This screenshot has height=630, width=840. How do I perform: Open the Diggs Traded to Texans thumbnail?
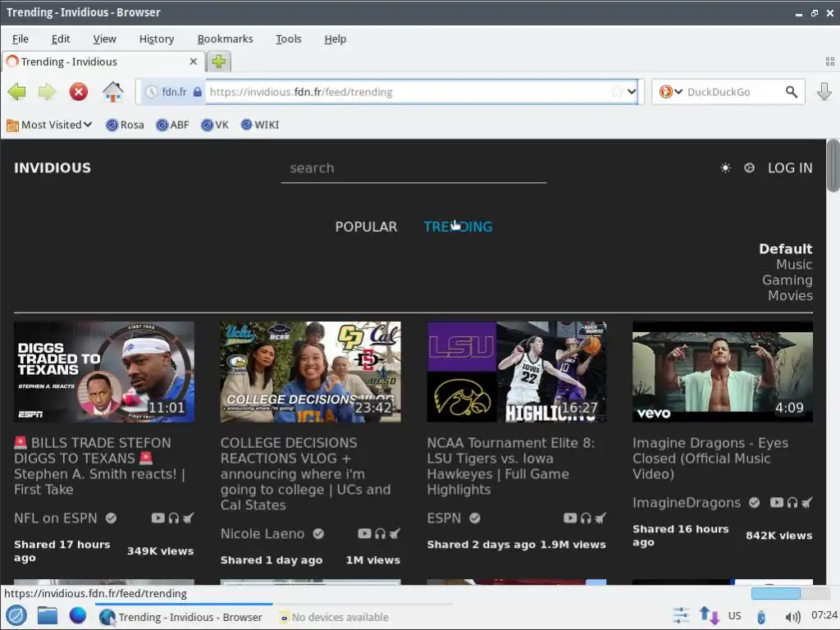click(104, 372)
